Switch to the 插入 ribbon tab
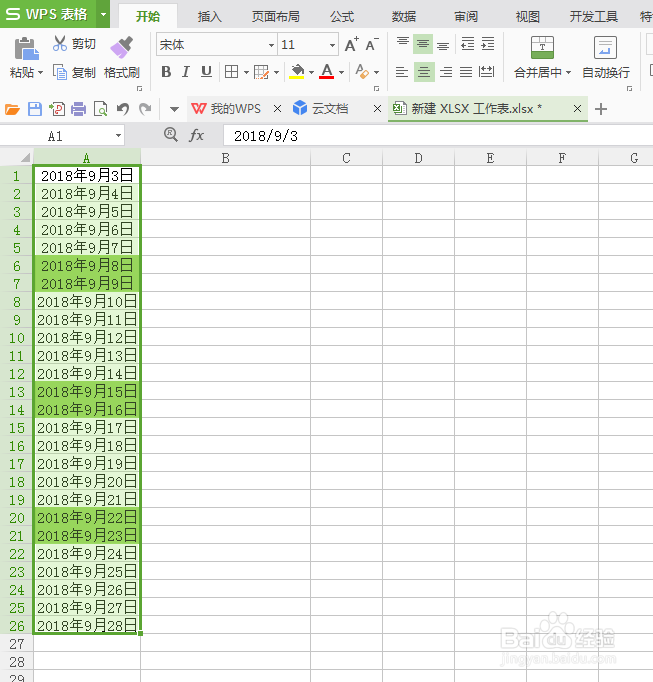The image size is (653, 682). point(209,17)
